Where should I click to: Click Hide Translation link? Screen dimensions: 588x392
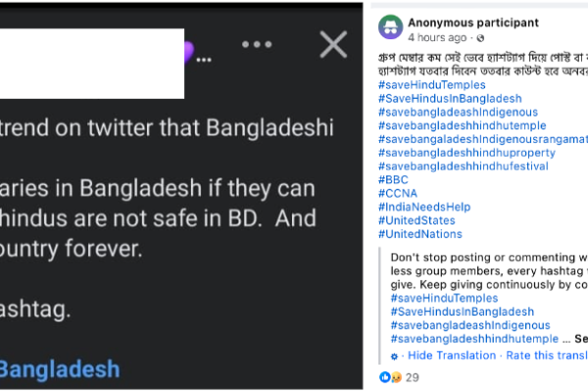pyautogui.click(x=452, y=355)
